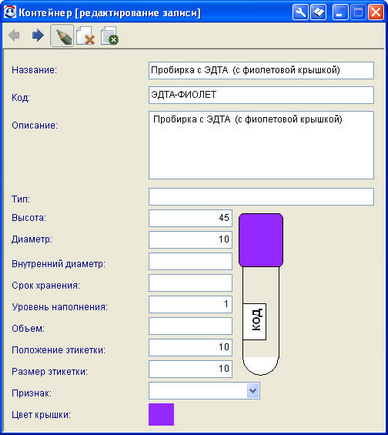Click the Положение этикетки field
This screenshot has height=435, width=388.
[190, 348]
